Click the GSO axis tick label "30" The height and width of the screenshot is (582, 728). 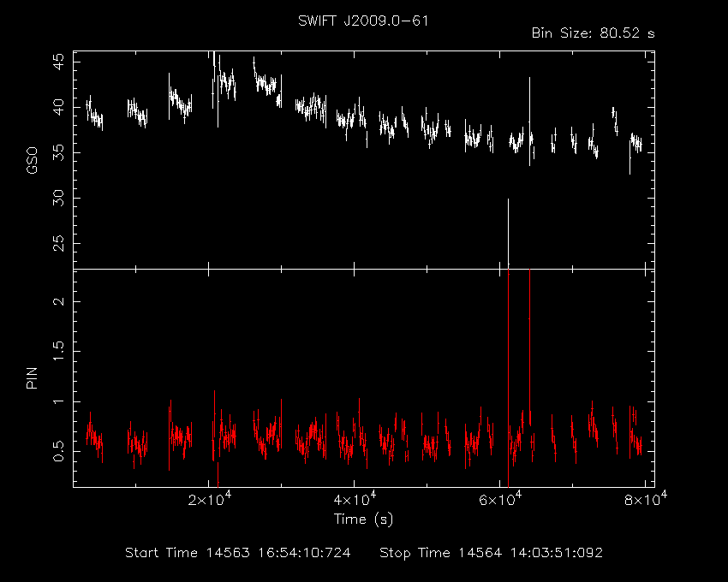click(59, 199)
